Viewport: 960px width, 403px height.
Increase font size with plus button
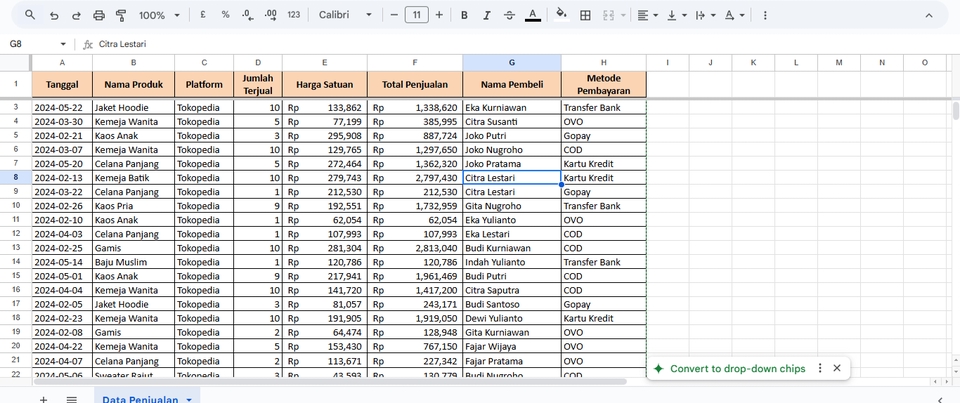tap(439, 15)
